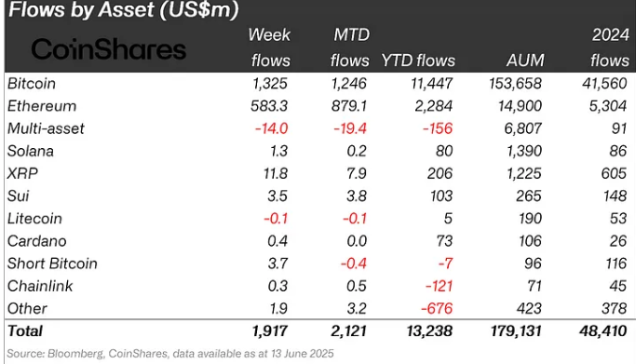Select the Total week flows value 1,917
Viewport: 636px width, 364px height.
(270, 331)
